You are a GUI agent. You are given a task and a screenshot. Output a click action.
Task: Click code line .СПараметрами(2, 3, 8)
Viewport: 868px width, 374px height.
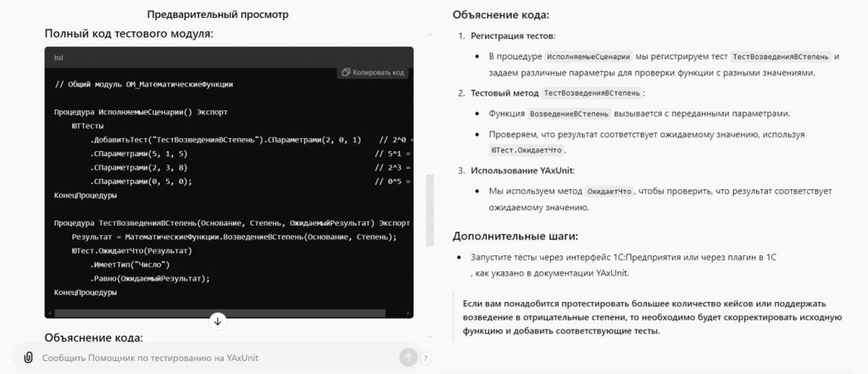pos(139,167)
